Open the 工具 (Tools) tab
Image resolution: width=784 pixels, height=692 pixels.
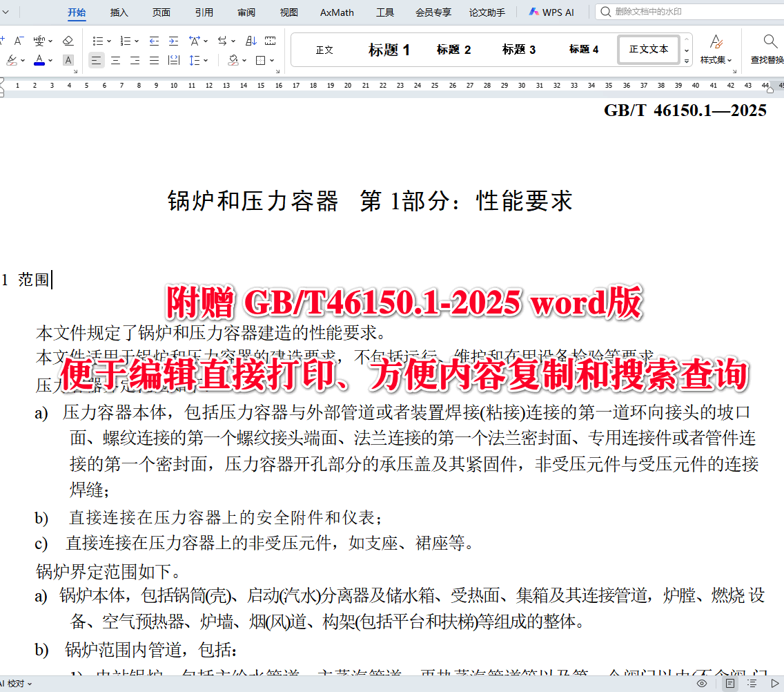pyautogui.click(x=385, y=12)
